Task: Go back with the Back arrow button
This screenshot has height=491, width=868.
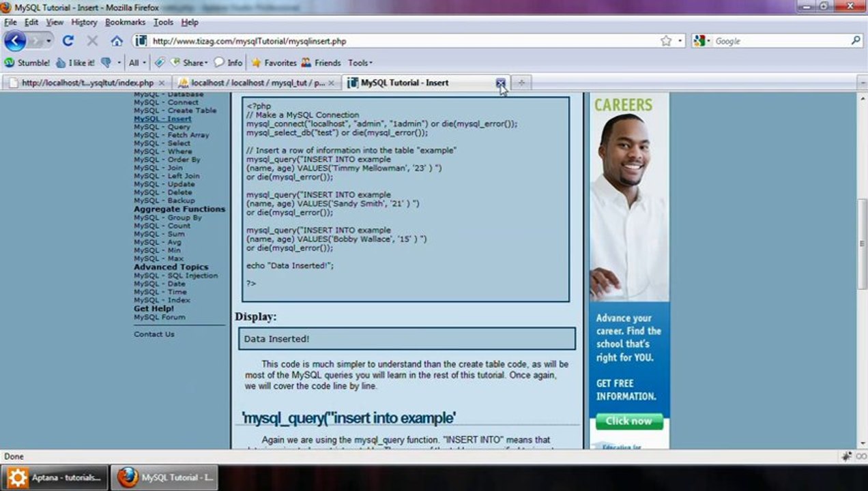Action: (15, 41)
